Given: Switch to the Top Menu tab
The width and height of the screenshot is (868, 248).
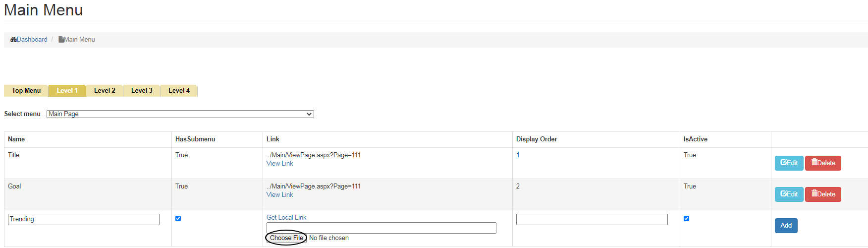Looking at the screenshot, I should [26, 91].
